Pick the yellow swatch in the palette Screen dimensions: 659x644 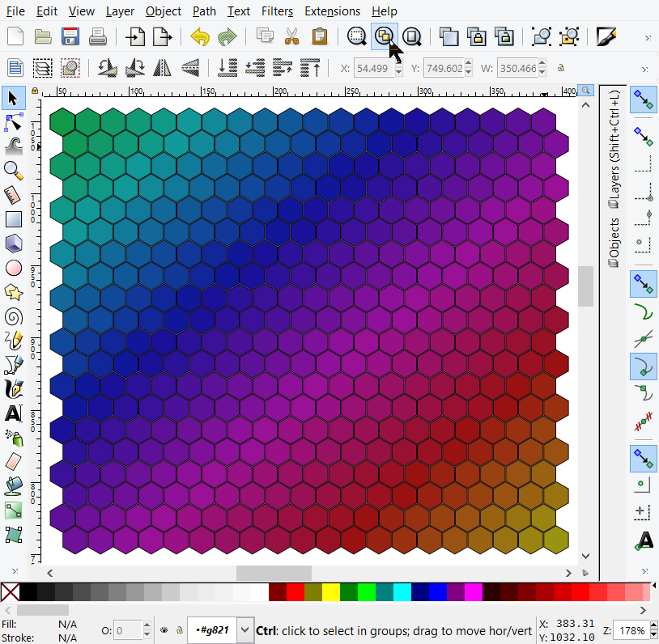point(330,592)
